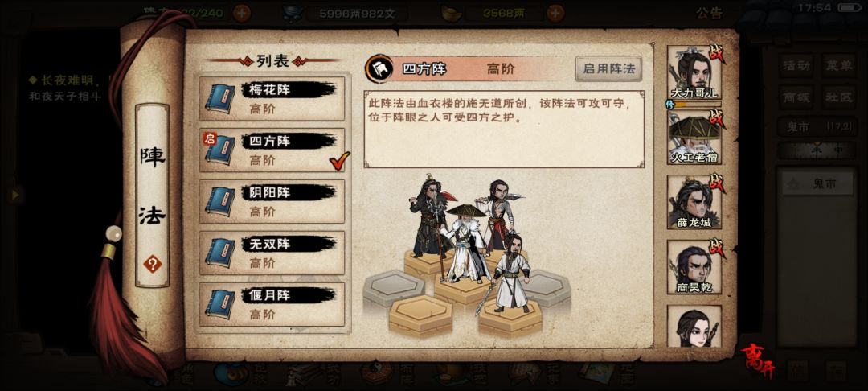
Task: Click the round 四方阵 formation emblem icon
Action: click(x=379, y=68)
